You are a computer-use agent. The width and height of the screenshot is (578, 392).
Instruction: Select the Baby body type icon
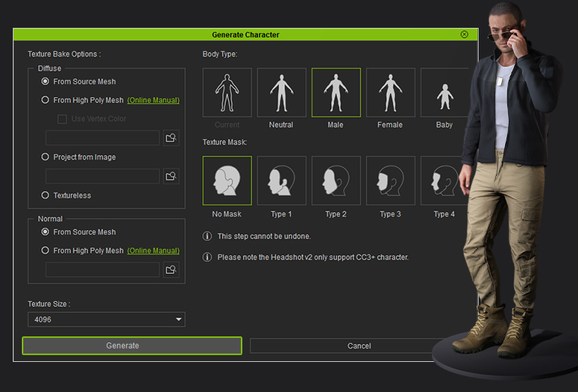click(443, 93)
